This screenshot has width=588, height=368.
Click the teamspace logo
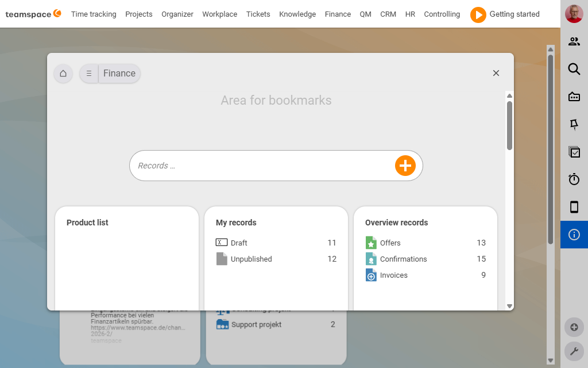pyautogui.click(x=33, y=14)
